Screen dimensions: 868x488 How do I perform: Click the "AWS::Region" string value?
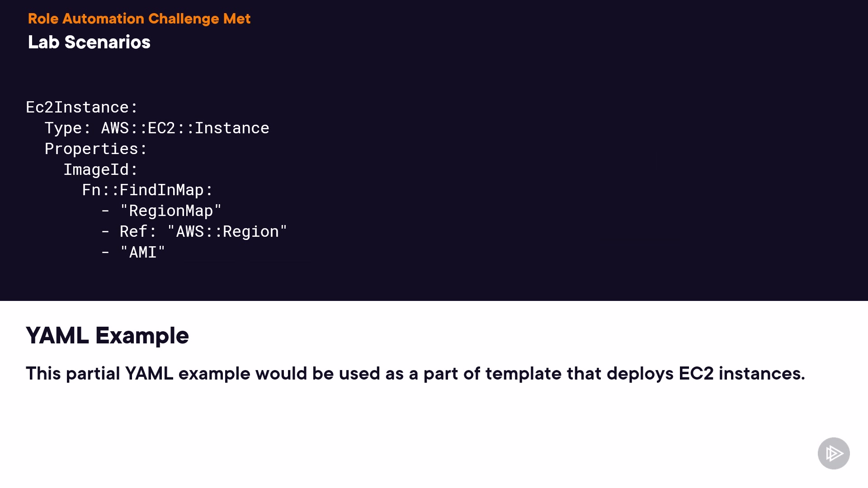tap(227, 232)
